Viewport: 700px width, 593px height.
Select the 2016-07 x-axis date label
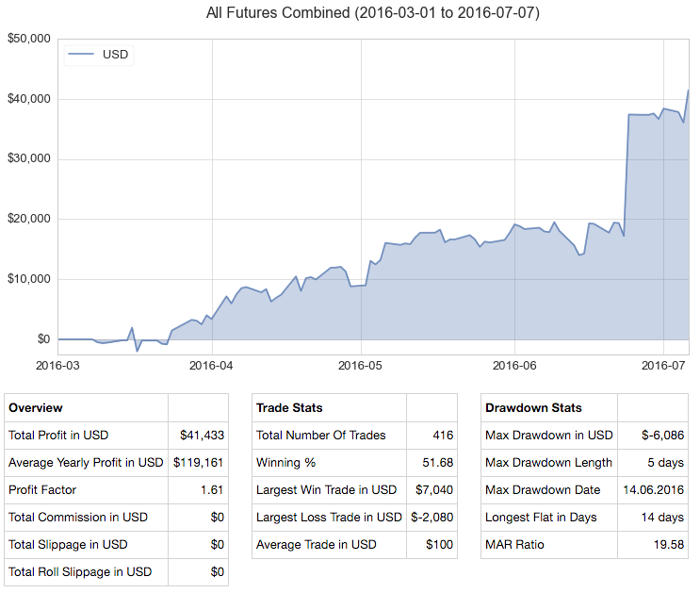point(663,364)
